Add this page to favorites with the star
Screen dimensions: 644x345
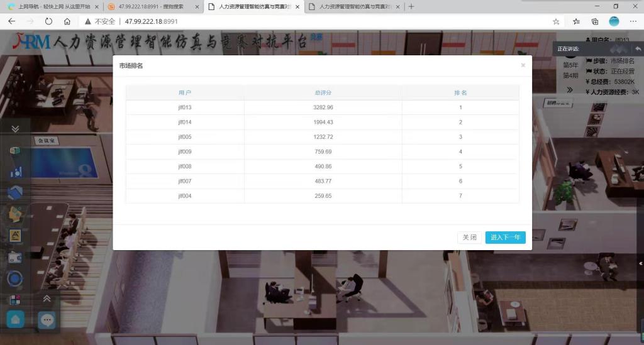tap(556, 21)
